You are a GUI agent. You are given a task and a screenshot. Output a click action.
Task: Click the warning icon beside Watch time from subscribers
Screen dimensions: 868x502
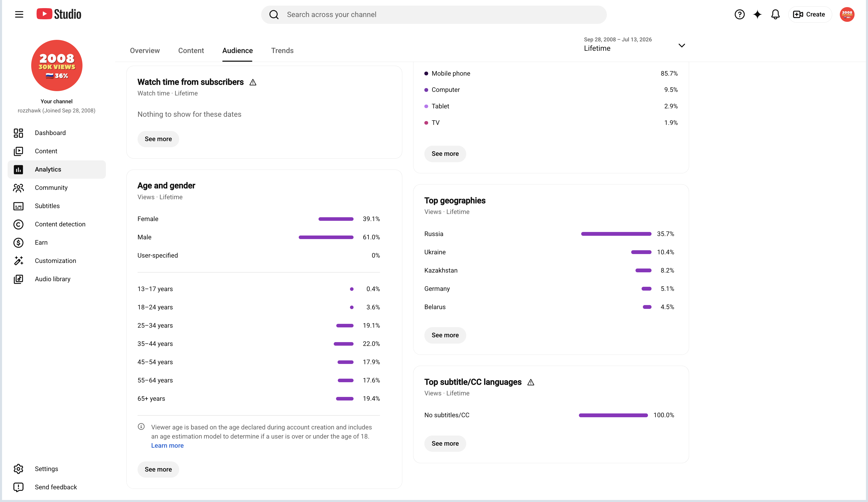point(253,82)
